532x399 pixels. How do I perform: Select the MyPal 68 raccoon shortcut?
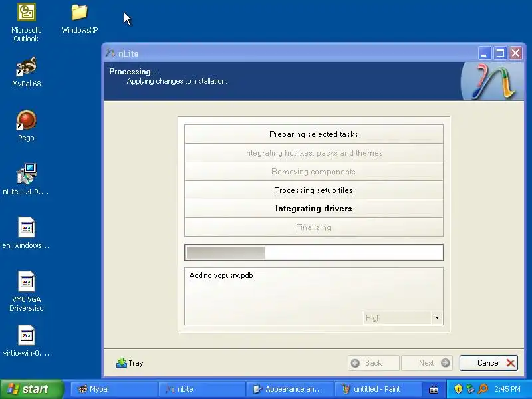coord(26,72)
